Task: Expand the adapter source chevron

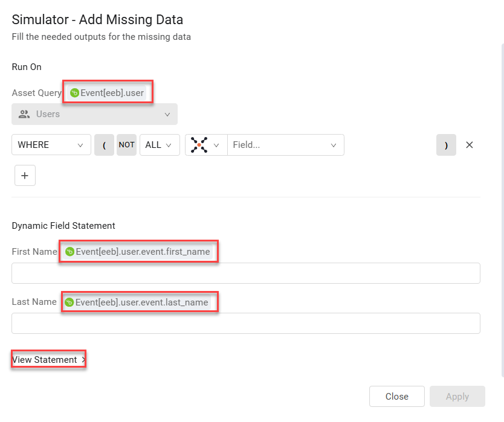Action: coord(216,145)
